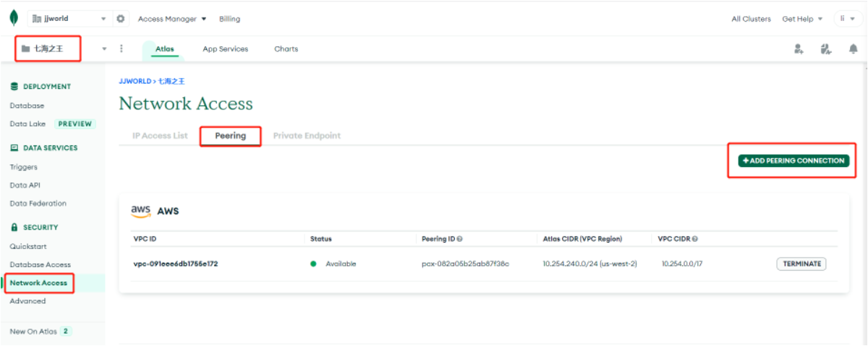868x346 pixels.
Task: Open Data Federation in the sidebar
Action: 38,203
